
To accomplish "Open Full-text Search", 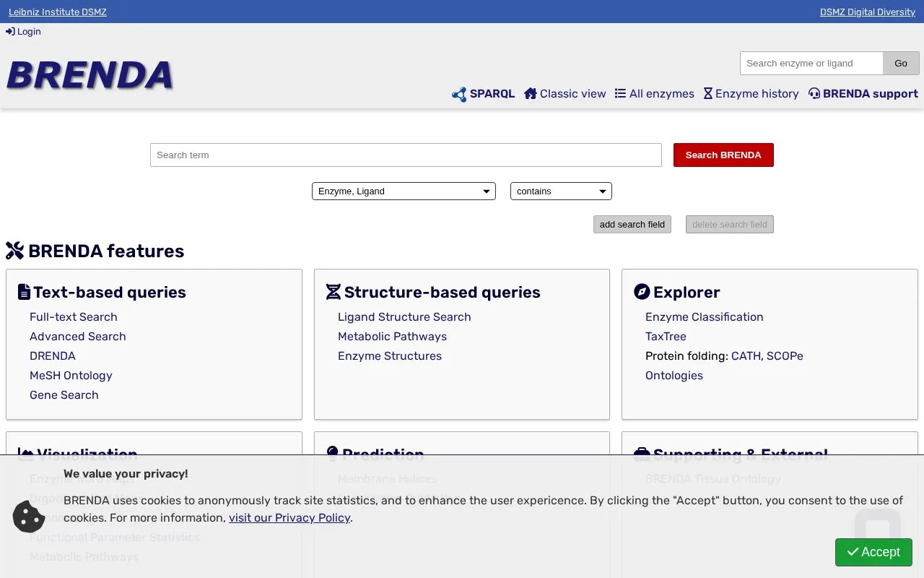I will 74,316.
